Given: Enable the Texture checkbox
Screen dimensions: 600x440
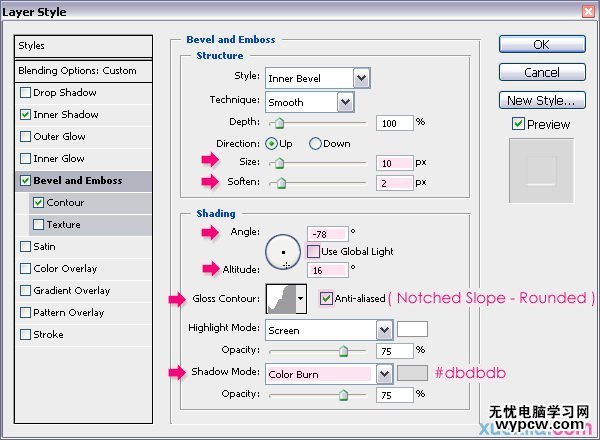Looking at the screenshot, I should point(38,224).
